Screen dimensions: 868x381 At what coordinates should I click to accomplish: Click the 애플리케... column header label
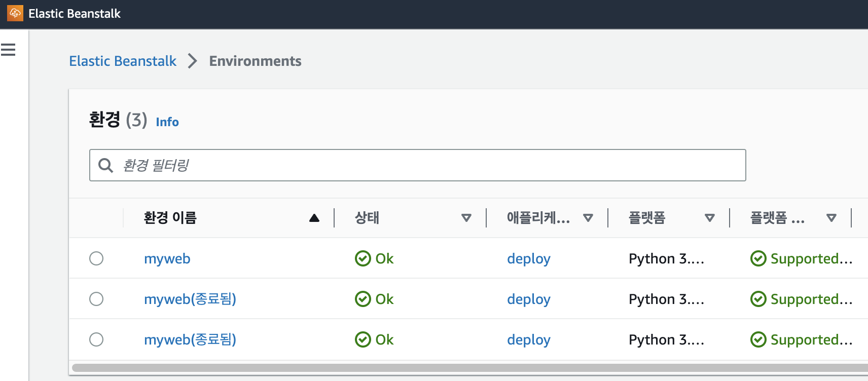point(538,218)
